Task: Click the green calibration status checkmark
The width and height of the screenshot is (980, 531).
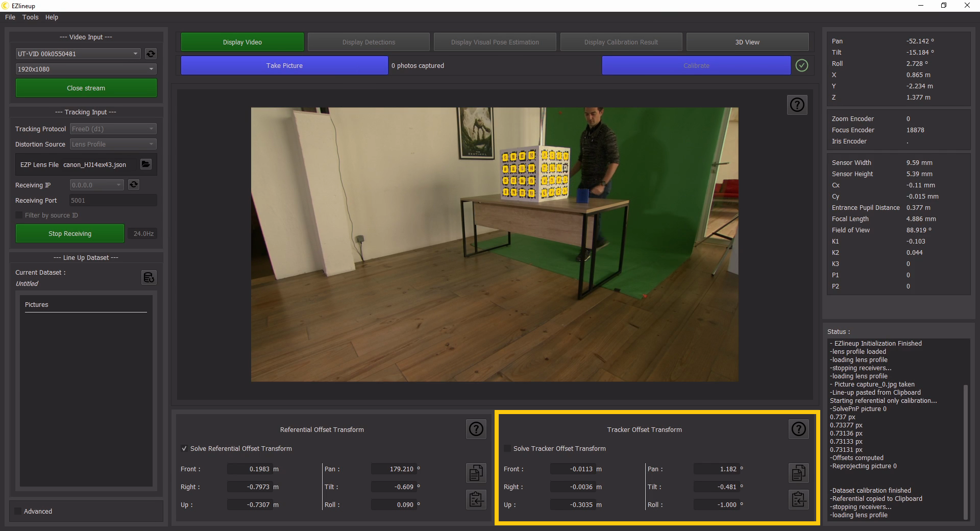Action: coord(802,65)
